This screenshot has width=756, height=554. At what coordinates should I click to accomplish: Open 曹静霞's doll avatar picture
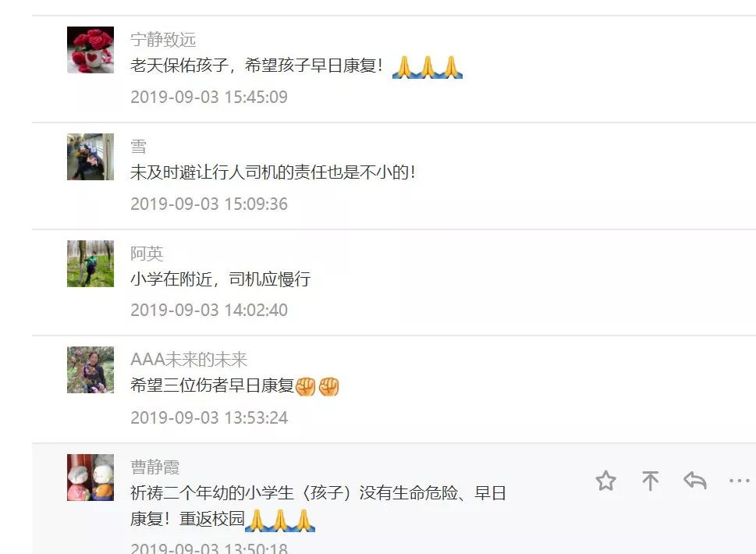[91, 478]
